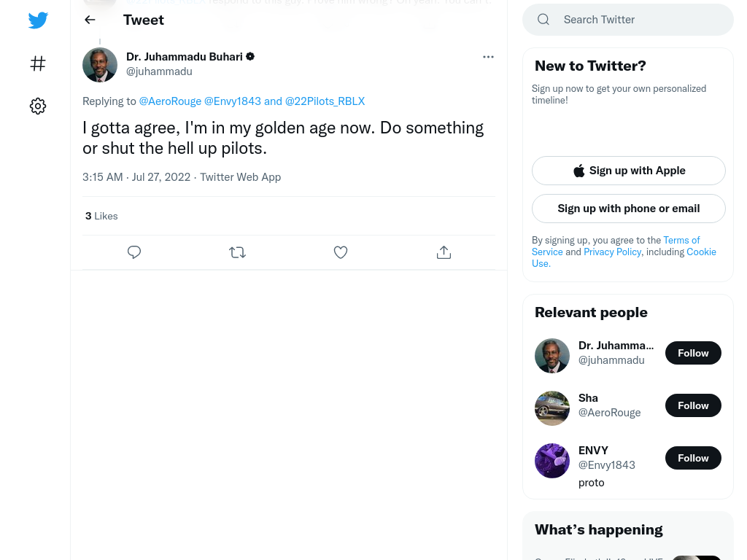Open Explore via the hashtag icon

pyautogui.click(x=38, y=63)
